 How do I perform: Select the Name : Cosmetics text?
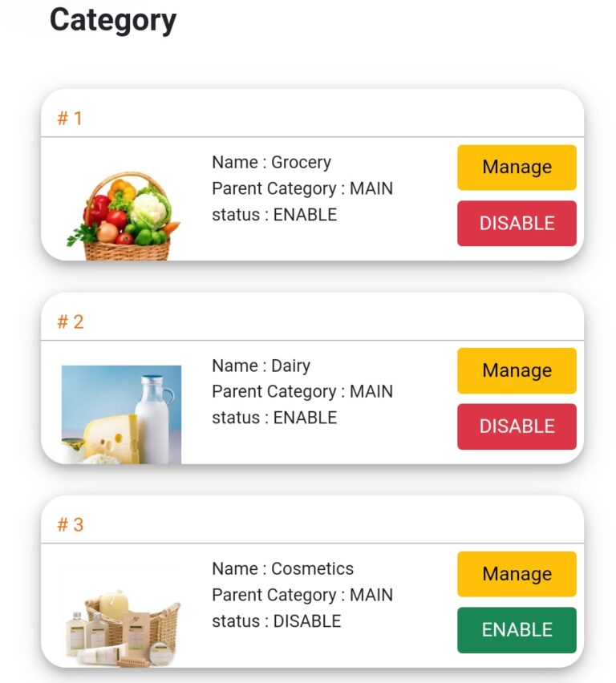point(282,568)
